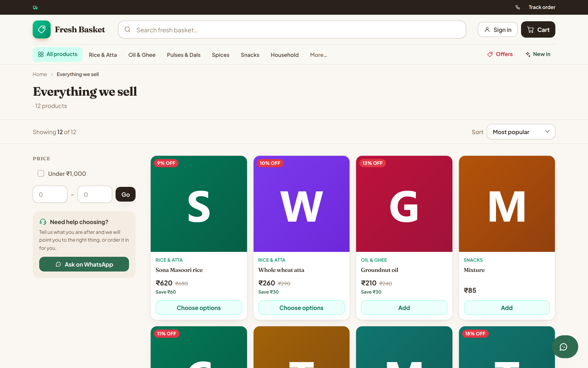
Task: Tick the Under ₹1,000 checkbox
Action: click(41, 174)
